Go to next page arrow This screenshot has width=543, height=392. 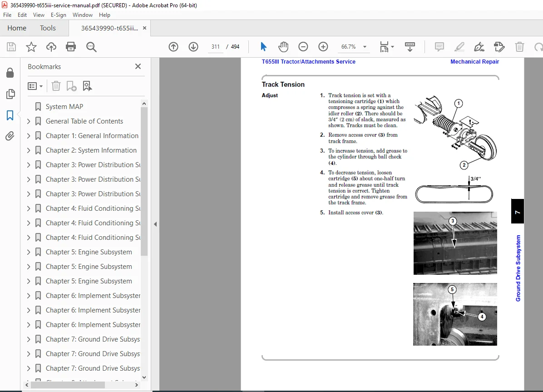(193, 47)
